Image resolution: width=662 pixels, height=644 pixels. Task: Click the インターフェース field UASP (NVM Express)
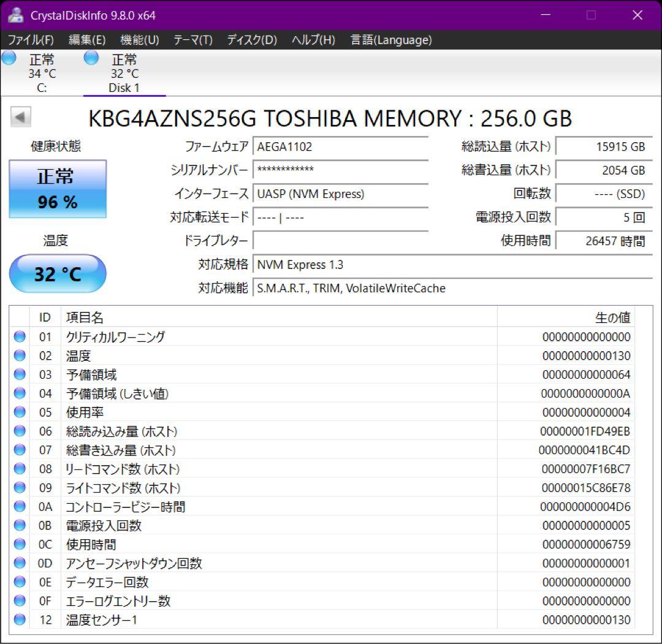(x=340, y=193)
